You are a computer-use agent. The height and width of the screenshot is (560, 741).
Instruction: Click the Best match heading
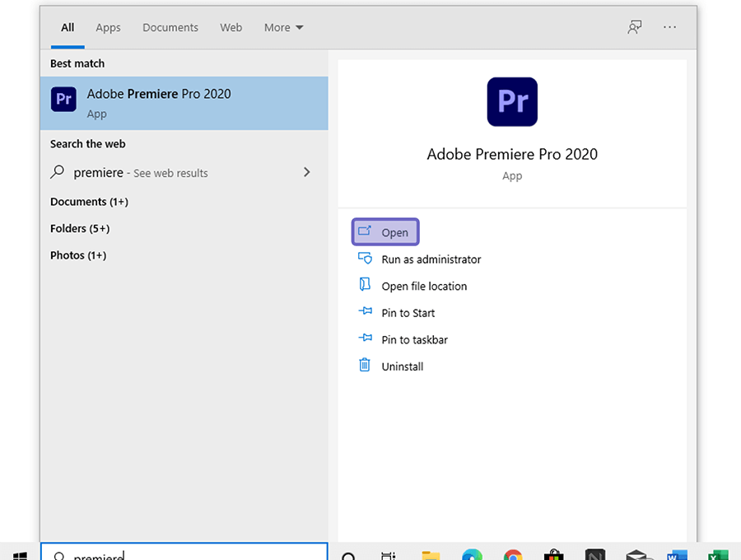77,63
